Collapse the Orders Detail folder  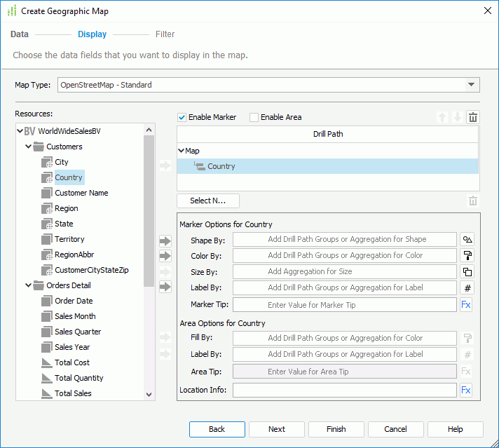pos(28,285)
